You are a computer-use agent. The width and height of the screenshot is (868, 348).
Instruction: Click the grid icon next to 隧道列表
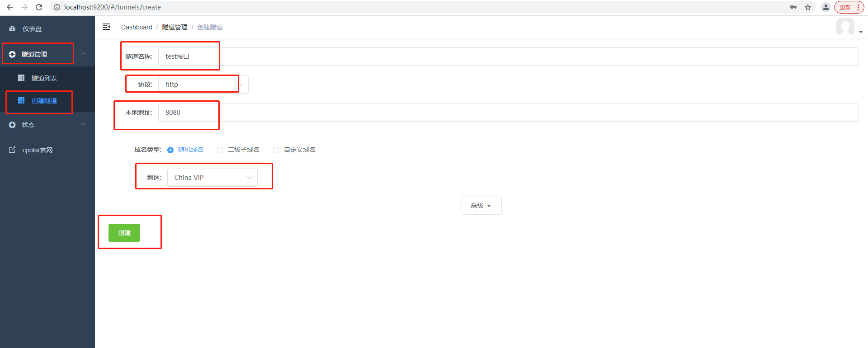coord(21,78)
